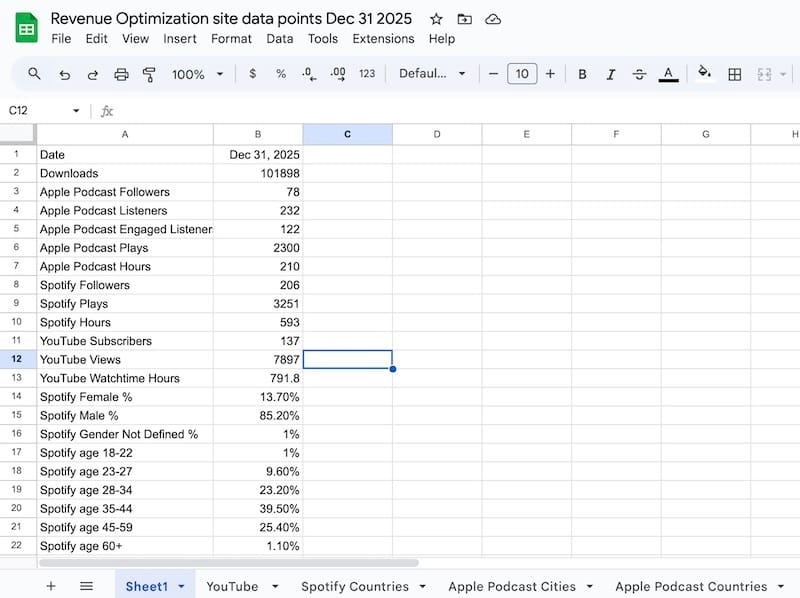800x598 pixels.
Task: Show the all sheets list
Action: 86,586
